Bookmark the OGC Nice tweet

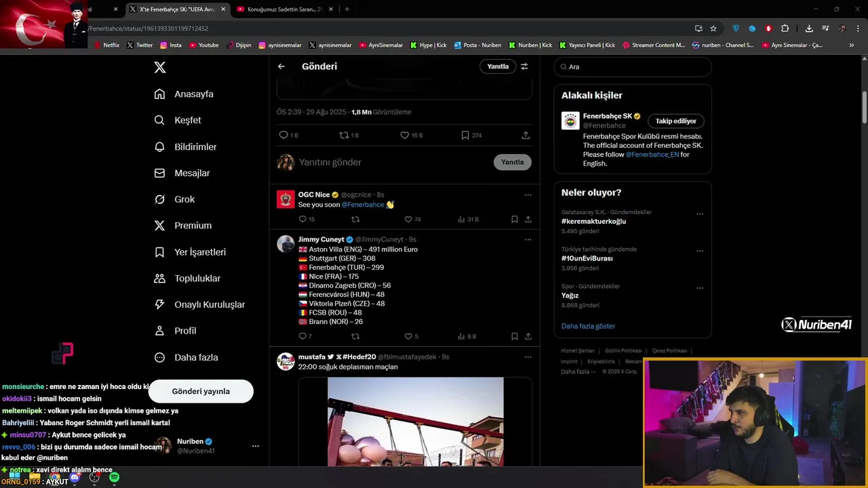point(515,220)
